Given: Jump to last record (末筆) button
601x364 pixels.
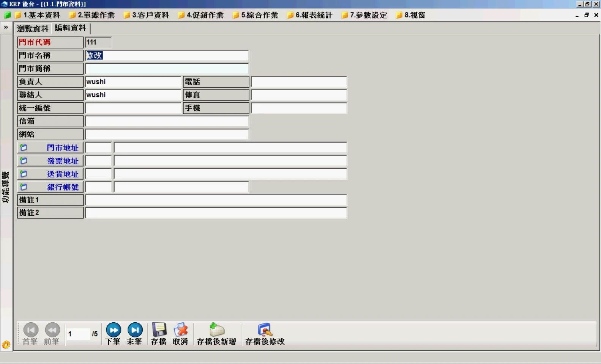Looking at the screenshot, I should (x=134, y=334).
